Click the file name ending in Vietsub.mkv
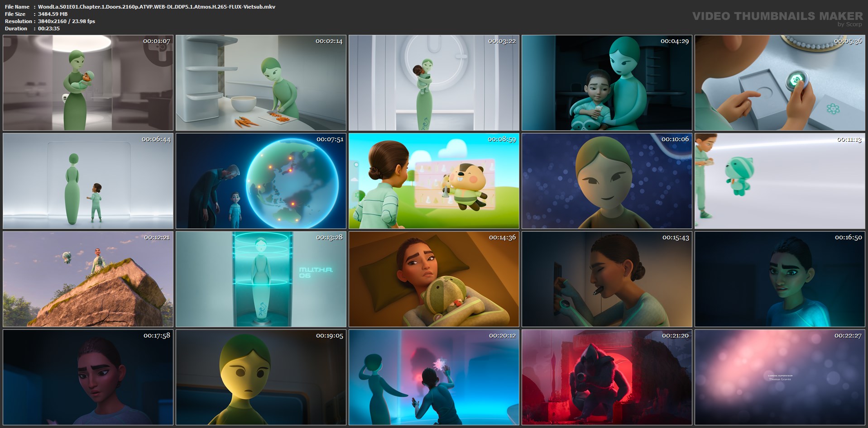868x428 pixels. tap(157, 7)
